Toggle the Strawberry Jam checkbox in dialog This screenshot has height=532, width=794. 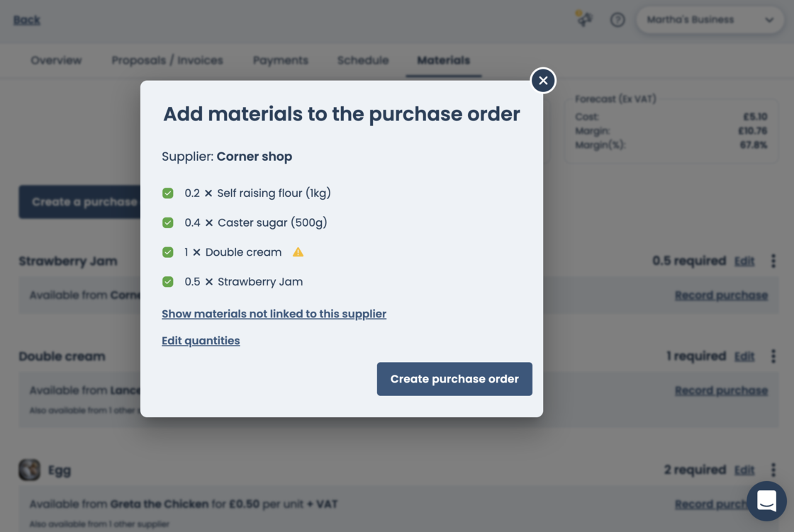tap(168, 282)
